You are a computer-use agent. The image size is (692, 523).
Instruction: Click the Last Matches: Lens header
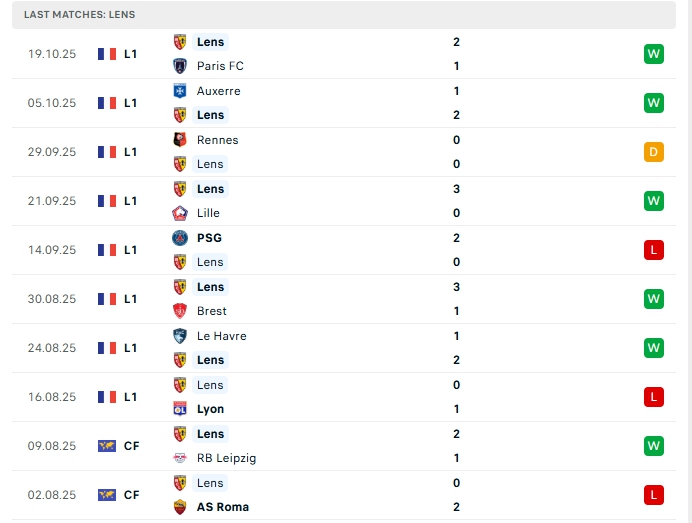(80, 15)
